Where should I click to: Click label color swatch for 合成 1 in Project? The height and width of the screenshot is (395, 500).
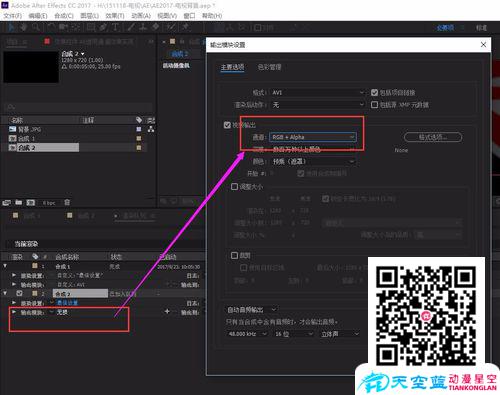pos(139,138)
